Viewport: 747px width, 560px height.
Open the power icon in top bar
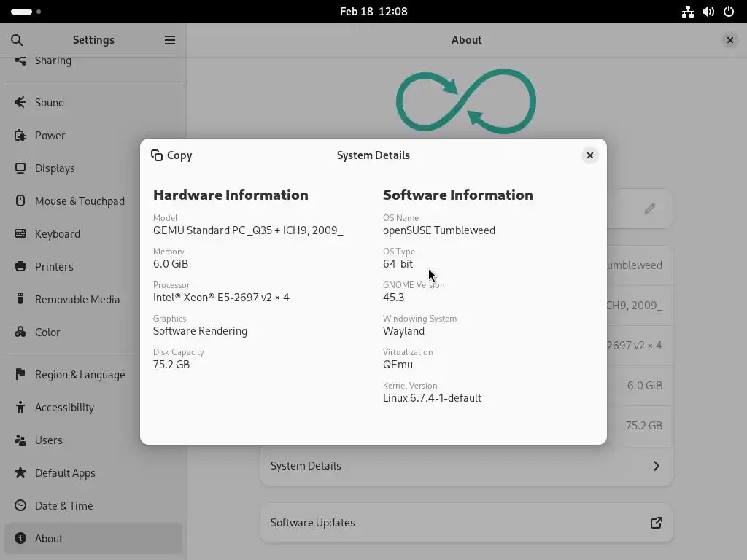[729, 12]
